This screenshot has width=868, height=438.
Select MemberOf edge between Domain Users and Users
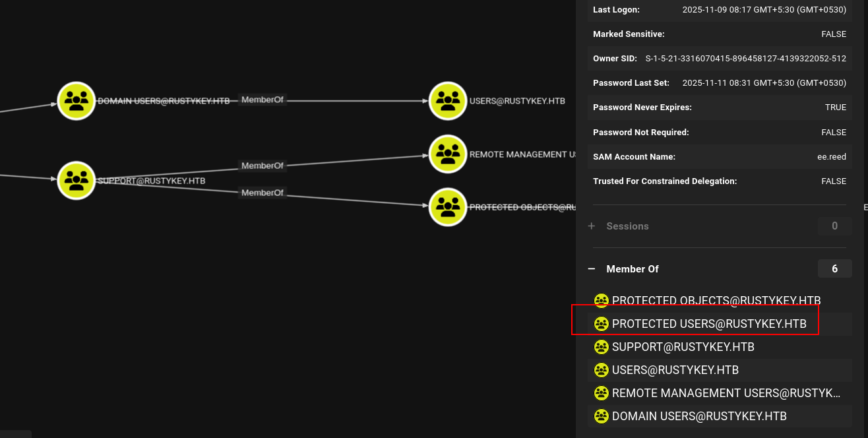tap(262, 100)
